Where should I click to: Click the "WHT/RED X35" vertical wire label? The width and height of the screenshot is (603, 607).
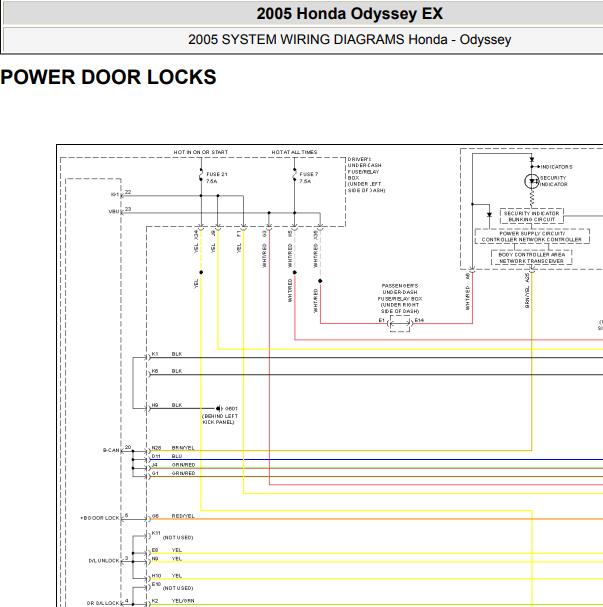[315, 249]
